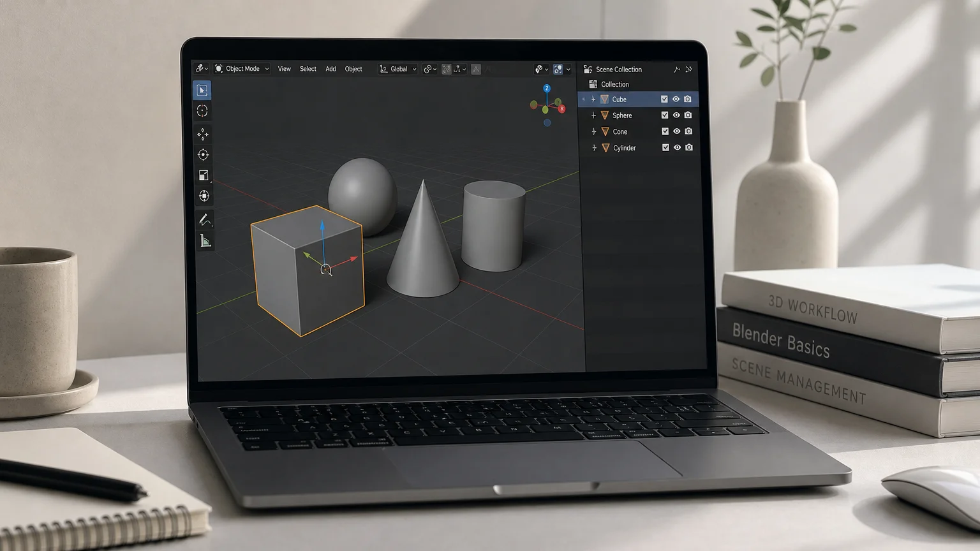Open the Select menu
Image resolution: width=980 pixels, height=551 pixels.
click(308, 69)
